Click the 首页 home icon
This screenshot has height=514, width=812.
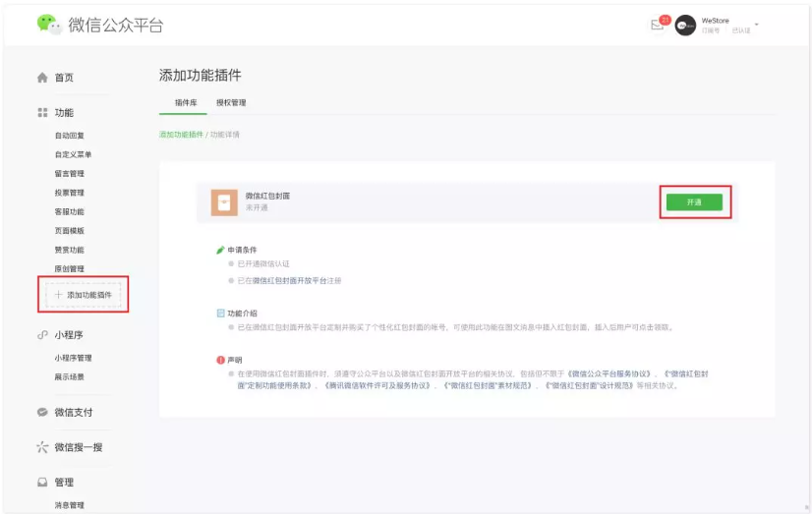(42, 78)
